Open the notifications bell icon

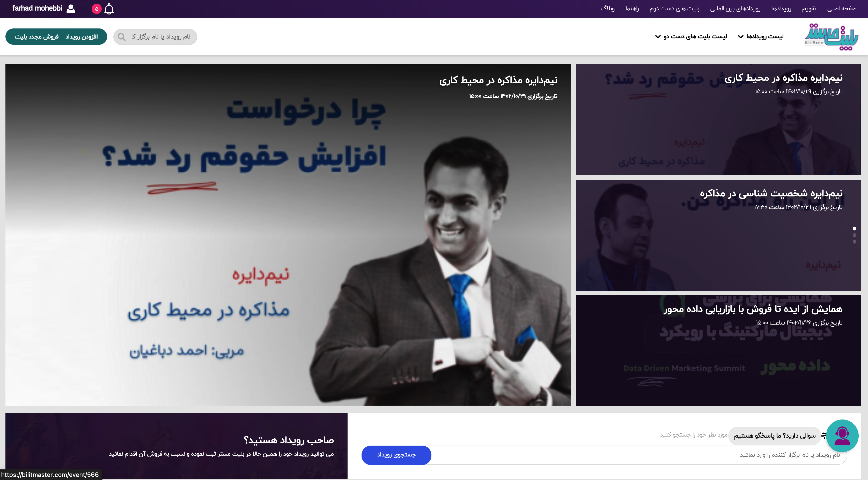click(x=109, y=9)
